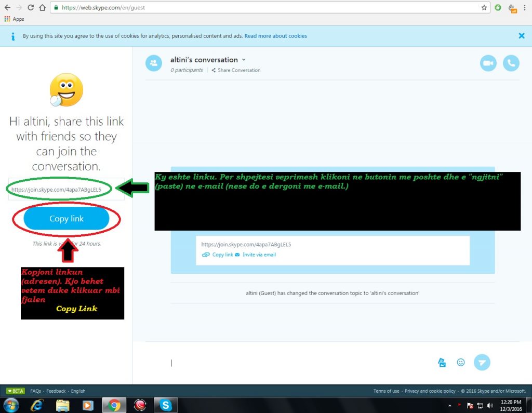Open Chrome's three-dot menu
Image resolution: width=532 pixels, height=413 pixels.
point(525,7)
